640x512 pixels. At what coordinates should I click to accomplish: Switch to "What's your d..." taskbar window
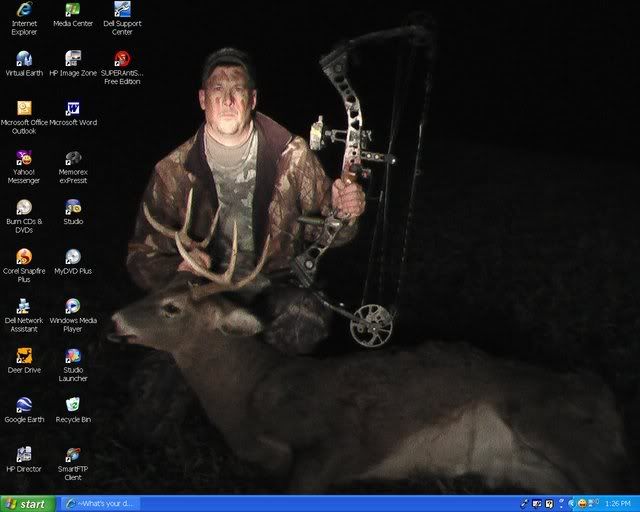tap(100, 504)
